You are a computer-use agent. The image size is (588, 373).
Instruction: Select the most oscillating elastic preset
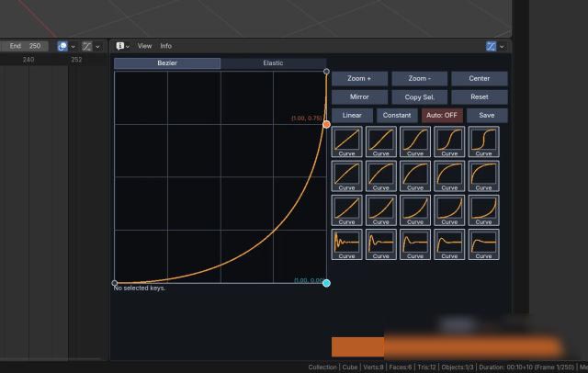tap(346, 244)
